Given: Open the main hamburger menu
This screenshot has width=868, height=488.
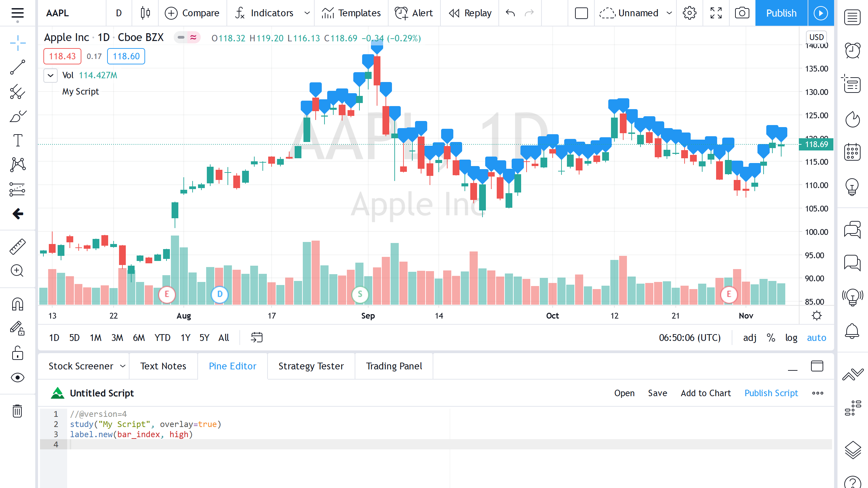Looking at the screenshot, I should 17,13.
